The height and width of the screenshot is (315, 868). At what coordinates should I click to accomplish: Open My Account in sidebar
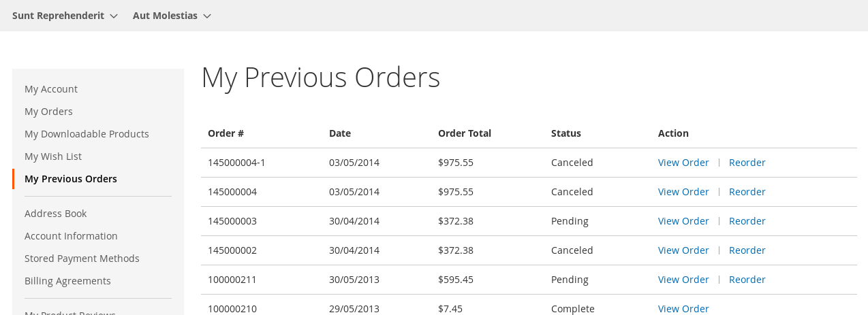51,89
